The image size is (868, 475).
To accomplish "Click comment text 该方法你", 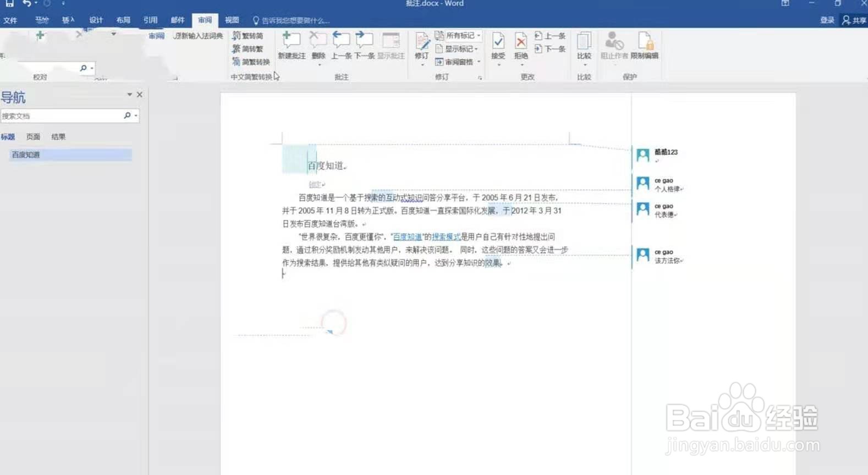I will (667, 261).
